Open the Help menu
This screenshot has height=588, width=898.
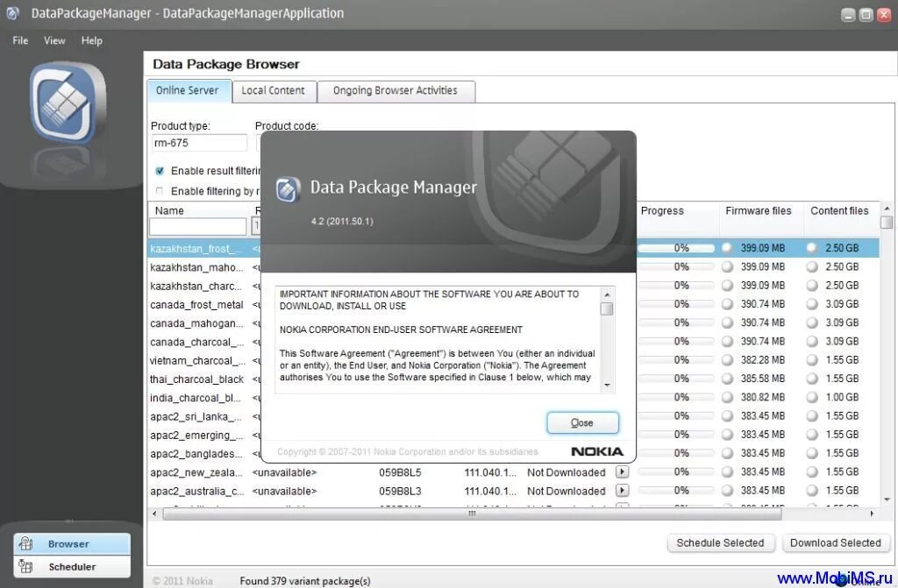tap(91, 40)
